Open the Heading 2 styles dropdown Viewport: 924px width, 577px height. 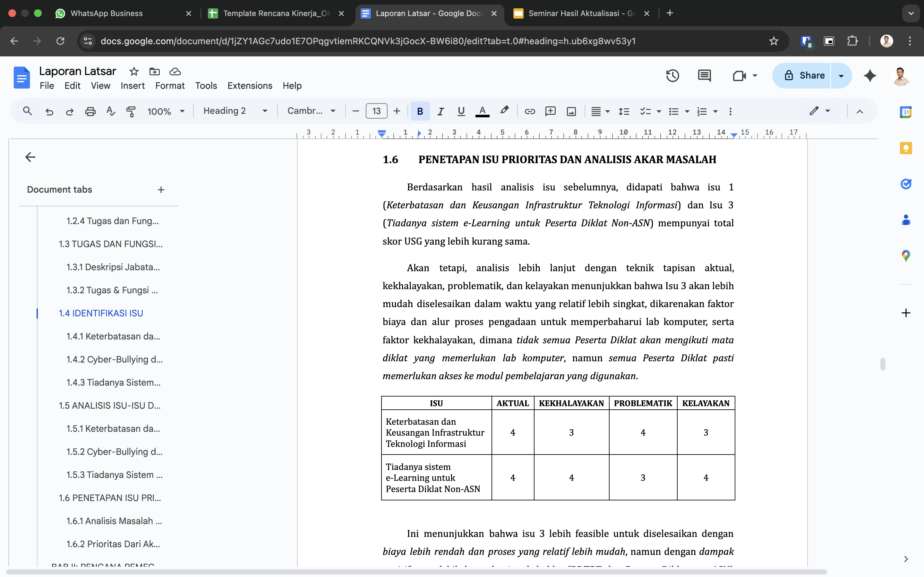(x=235, y=111)
